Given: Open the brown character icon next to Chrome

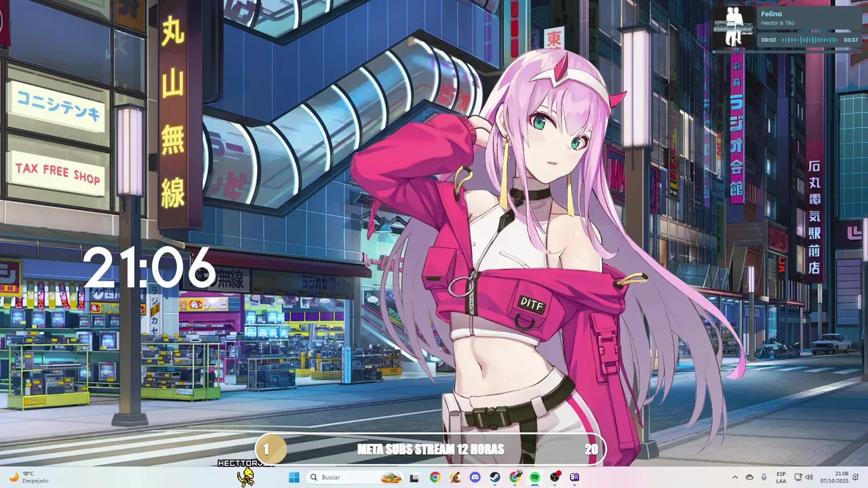Looking at the screenshot, I should (455, 477).
